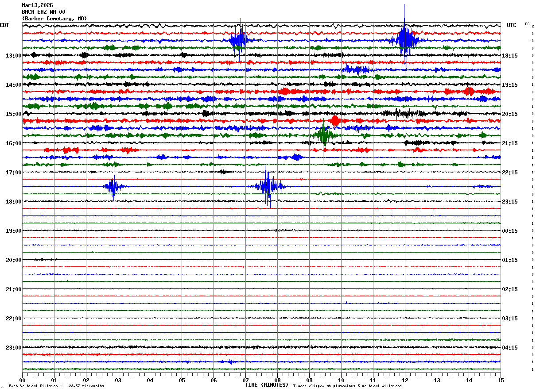Click the (Barker Cemetary, MO) location label
Screen dimensions: 536x392
pos(54,19)
